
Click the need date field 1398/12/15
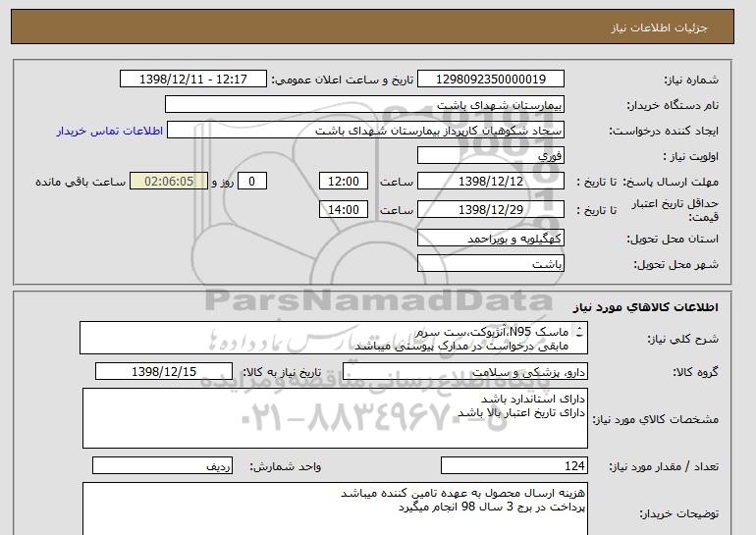(164, 372)
